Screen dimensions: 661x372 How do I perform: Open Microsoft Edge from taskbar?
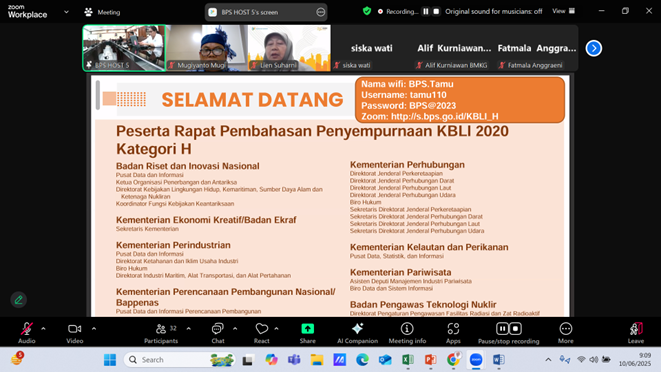point(362,360)
